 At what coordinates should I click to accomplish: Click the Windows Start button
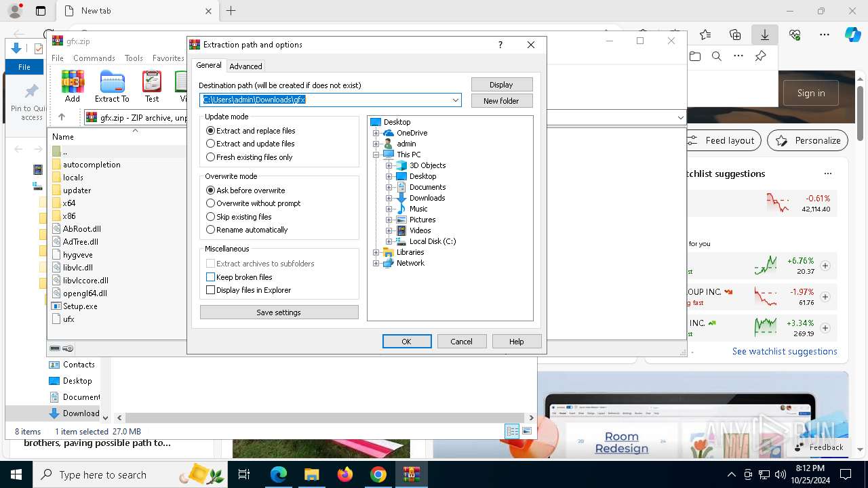click(16, 474)
